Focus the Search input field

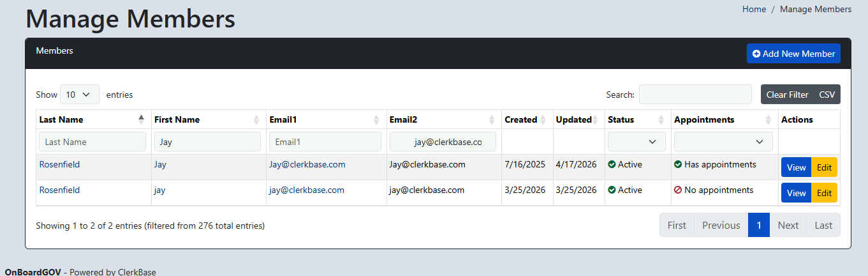coord(695,95)
